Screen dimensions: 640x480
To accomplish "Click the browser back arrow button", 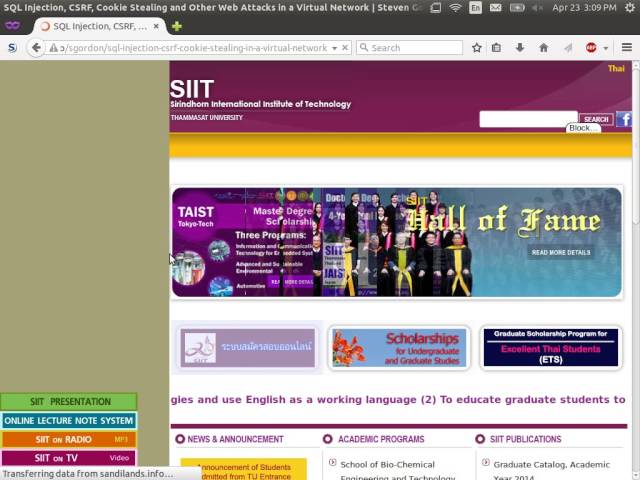I will tap(36, 48).
